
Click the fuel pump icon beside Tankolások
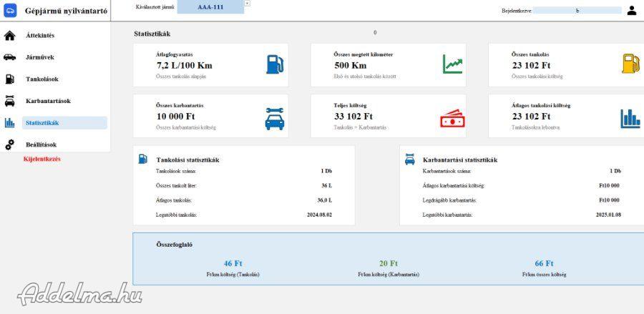10,79
